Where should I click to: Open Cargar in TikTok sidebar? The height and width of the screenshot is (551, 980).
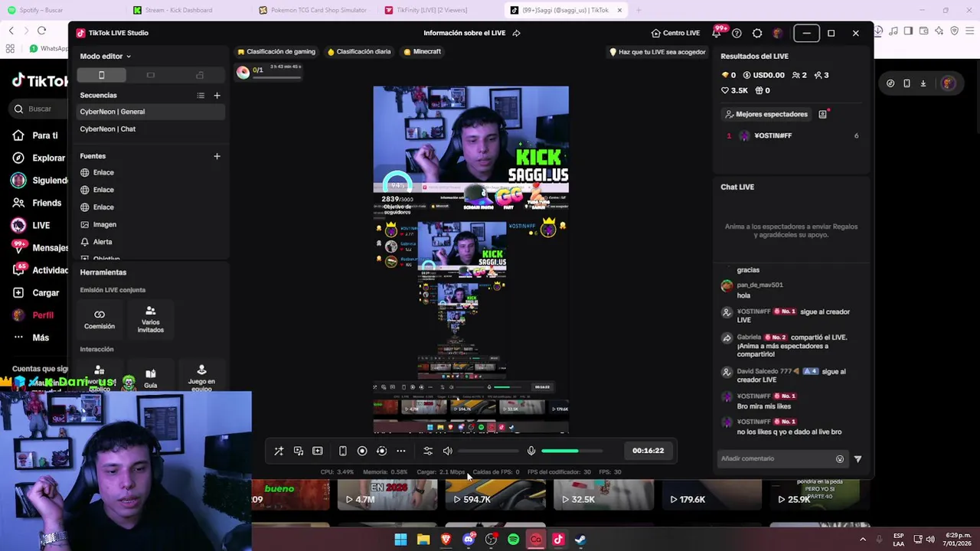tap(37, 292)
